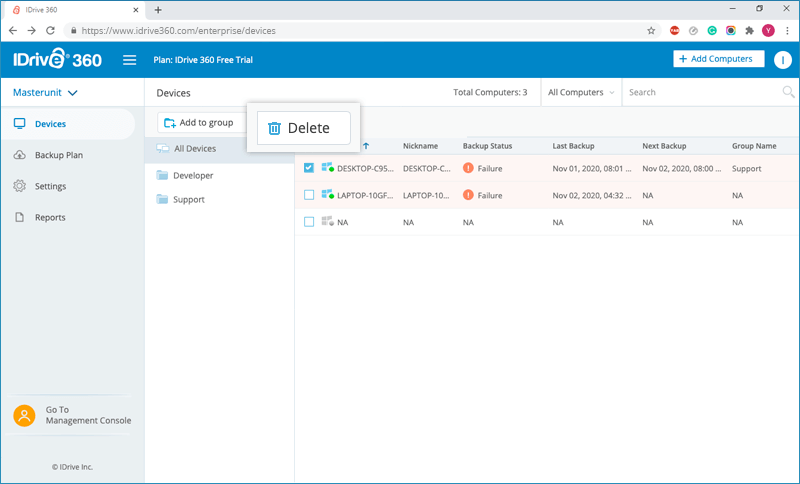
Task: Expand the Masterunit dropdown
Action: (45, 92)
